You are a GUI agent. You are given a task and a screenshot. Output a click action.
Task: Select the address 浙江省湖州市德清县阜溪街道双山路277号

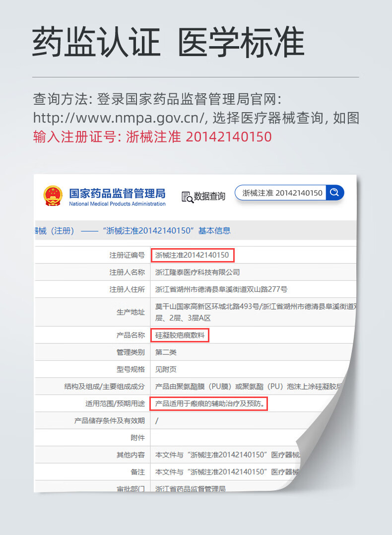221,289
